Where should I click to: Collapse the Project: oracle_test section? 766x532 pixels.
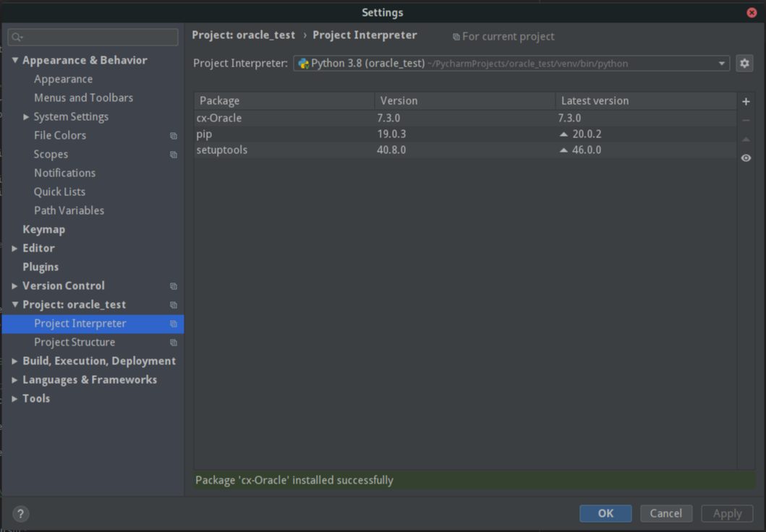[x=15, y=304]
